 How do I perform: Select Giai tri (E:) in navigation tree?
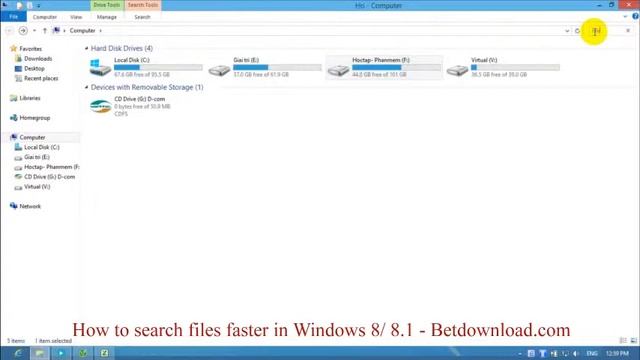(x=36, y=157)
